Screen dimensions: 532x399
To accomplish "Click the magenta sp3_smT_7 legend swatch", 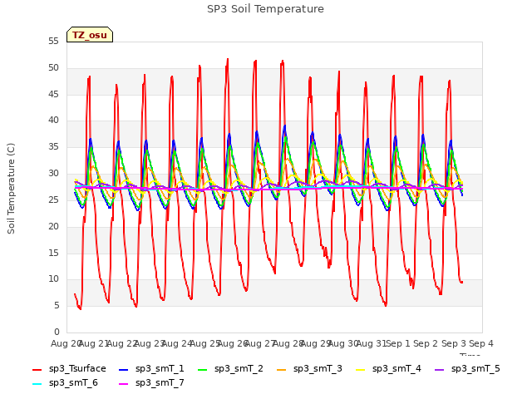I will pyautogui.click(x=124, y=384).
